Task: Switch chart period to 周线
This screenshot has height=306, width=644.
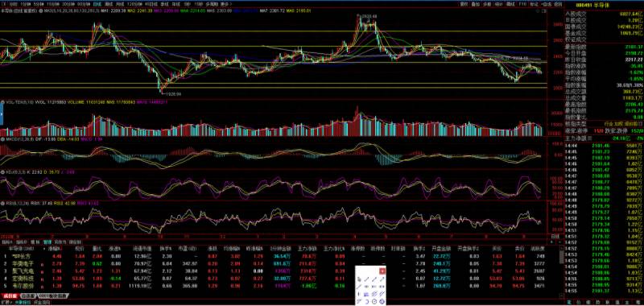Action: pos(109,5)
